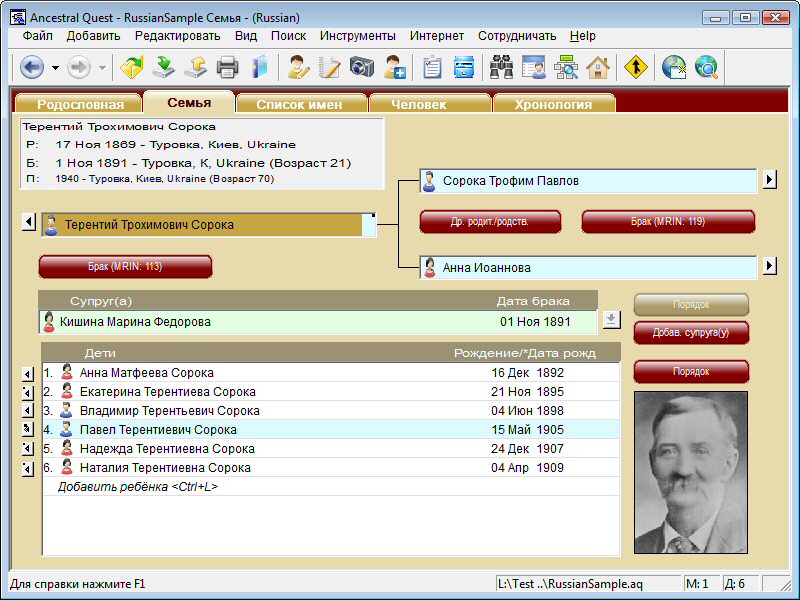800x600 pixels.
Task: Click the camera scrapbook icon
Action: coord(361,67)
